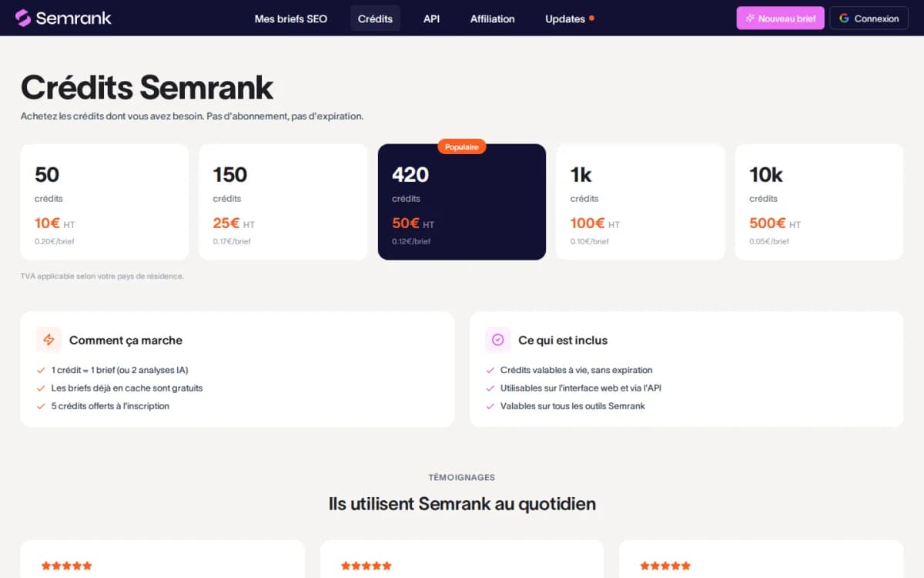Click the Populaire badge
The height and width of the screenshot is (578, 924).
[x=462, y=146]
